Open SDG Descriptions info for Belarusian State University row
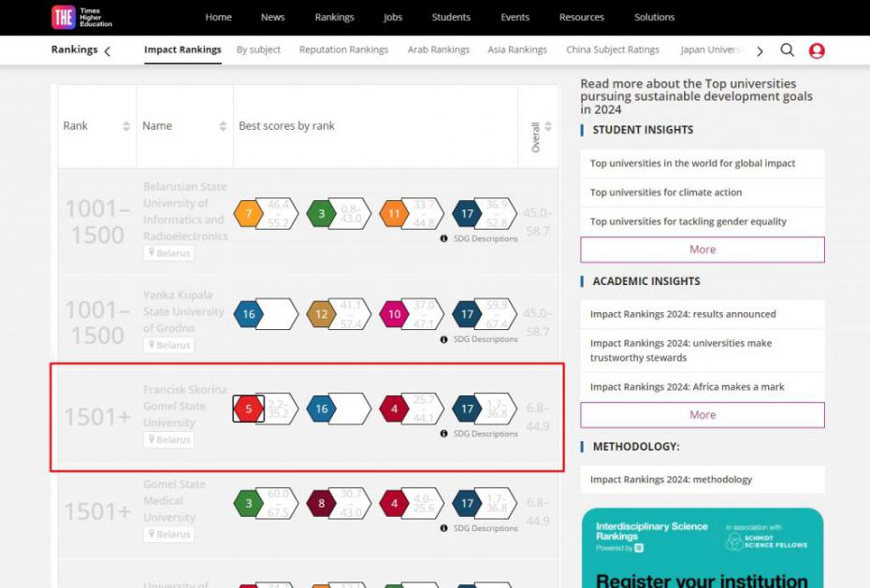 tap(479, 239)
